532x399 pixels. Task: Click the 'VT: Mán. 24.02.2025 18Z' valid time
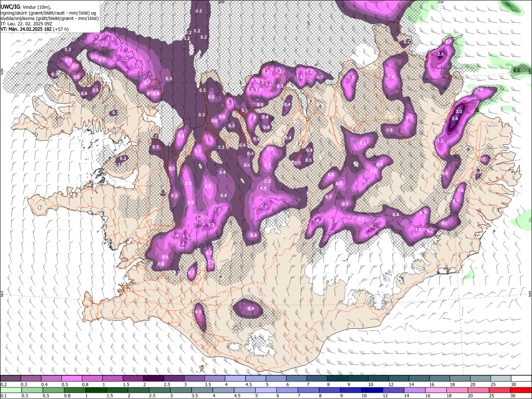(x=25, y=29)
